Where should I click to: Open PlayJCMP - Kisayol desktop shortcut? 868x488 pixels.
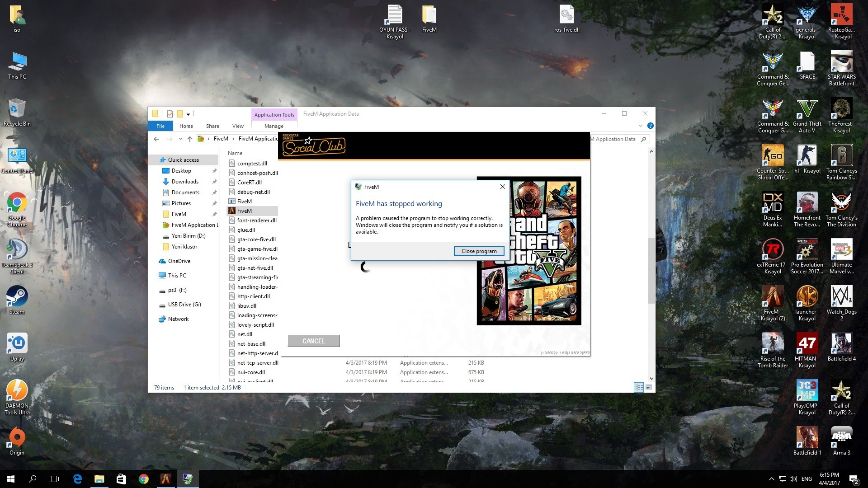click(x=807, y=397)
